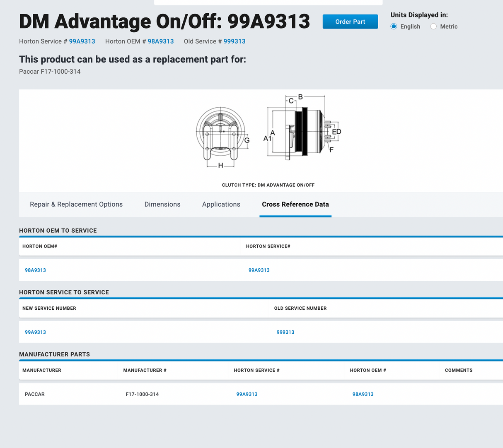Click the CLUTCH TYPE: DM ADVANTAGE ON/OFF caption

pos(268,185)
